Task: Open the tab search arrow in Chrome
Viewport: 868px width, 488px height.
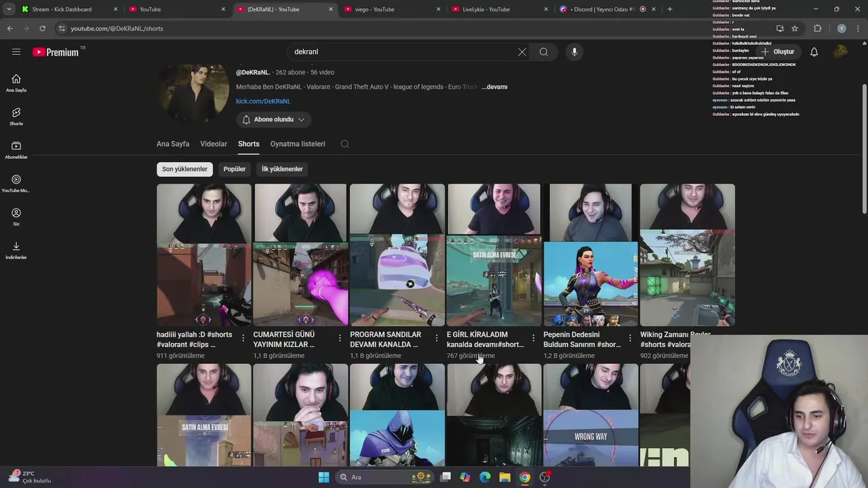Action: (9, 9)
